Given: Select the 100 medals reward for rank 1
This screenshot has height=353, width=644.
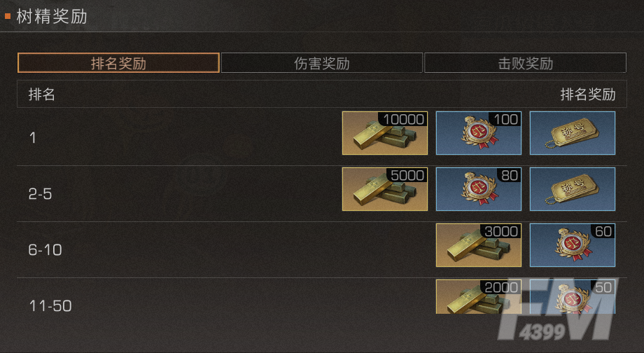Looking at the screenshot, I should pyautogui.click(x=479, y=133).
